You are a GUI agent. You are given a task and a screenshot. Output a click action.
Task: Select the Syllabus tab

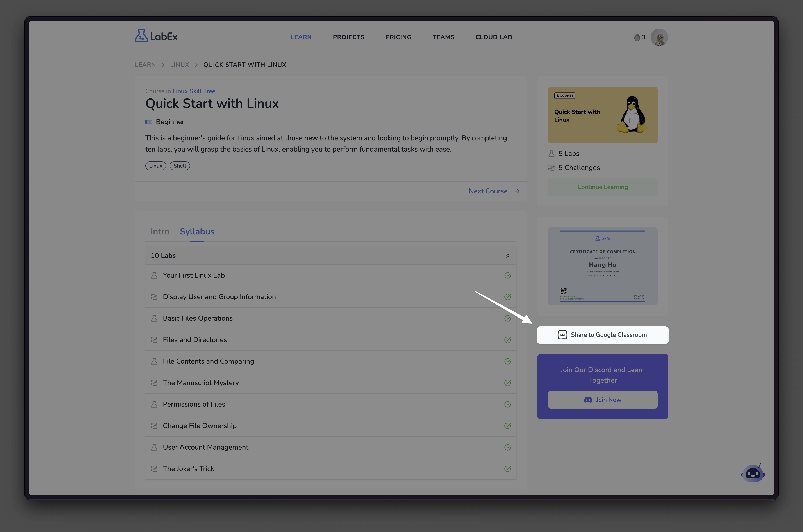point(197,231)
